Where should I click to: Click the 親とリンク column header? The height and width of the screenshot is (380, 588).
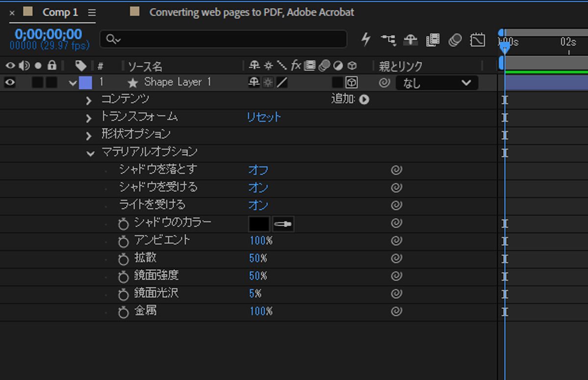coord(400,66)
